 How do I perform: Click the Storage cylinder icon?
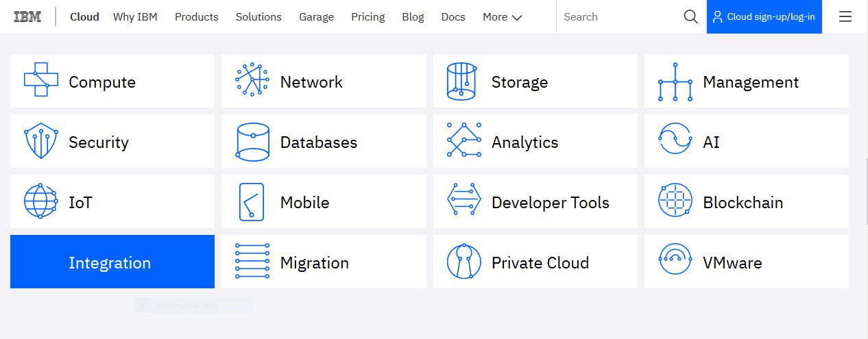(x=461, y=81)
